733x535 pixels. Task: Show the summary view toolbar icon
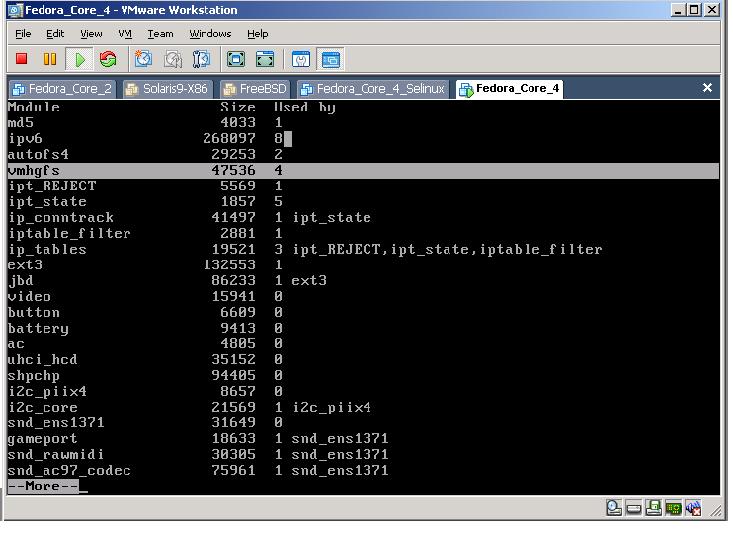click(301, 59)
